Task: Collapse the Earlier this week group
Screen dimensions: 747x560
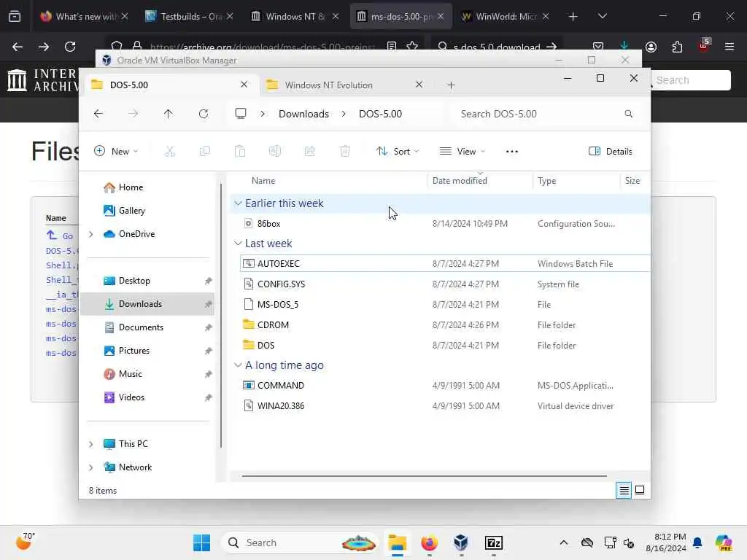Action: [x=238, y=203]
